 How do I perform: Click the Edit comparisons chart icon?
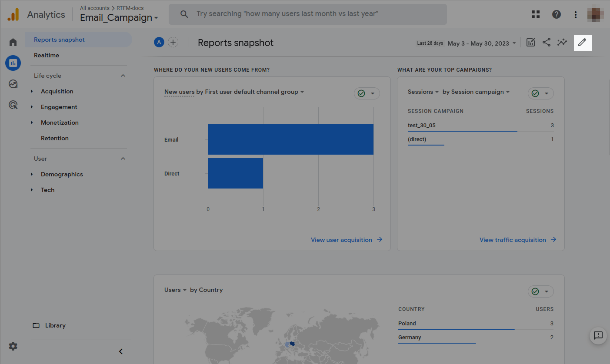pos(530,43)
